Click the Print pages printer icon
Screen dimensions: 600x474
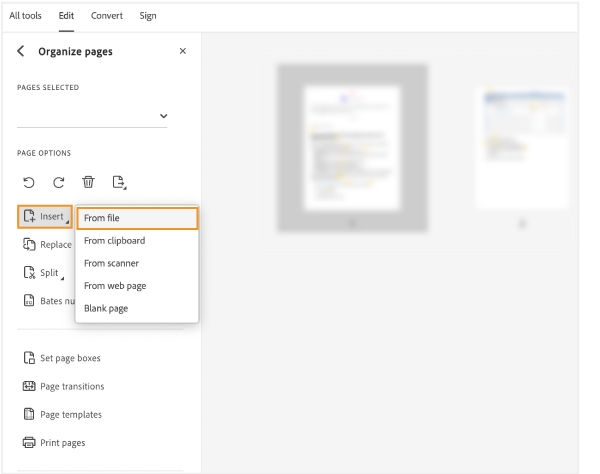(29, 442)
